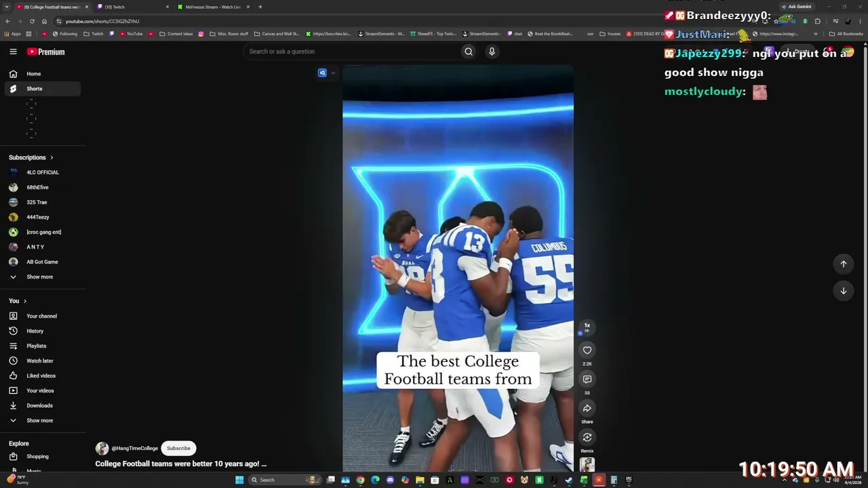The height and width of the screenshot is (488, 868).
Task: Show all bookmarks folder
Action: tap(846, 34)
